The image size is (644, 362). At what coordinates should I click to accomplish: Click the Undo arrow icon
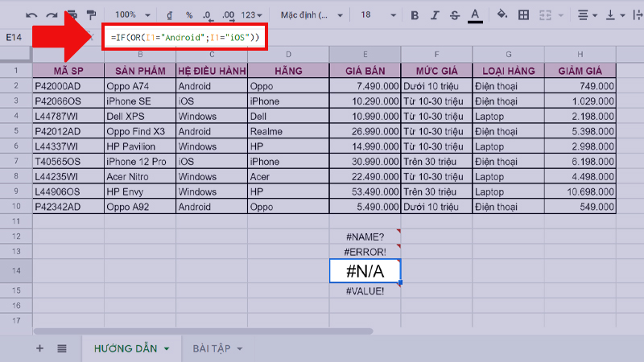(x=31, y=14)
